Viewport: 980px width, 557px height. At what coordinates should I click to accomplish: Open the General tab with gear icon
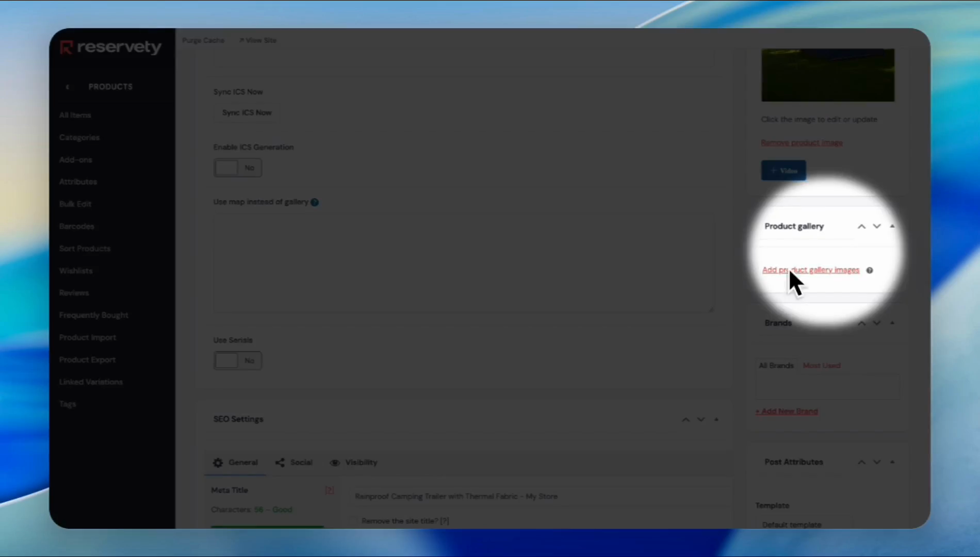pos(235,463)
